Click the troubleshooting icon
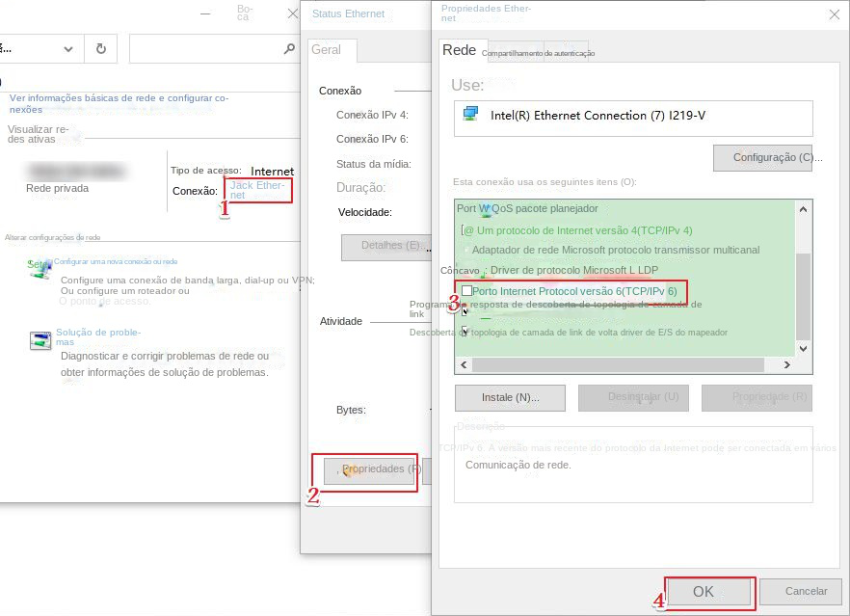The image size is (850, 616). coord(40,339)
